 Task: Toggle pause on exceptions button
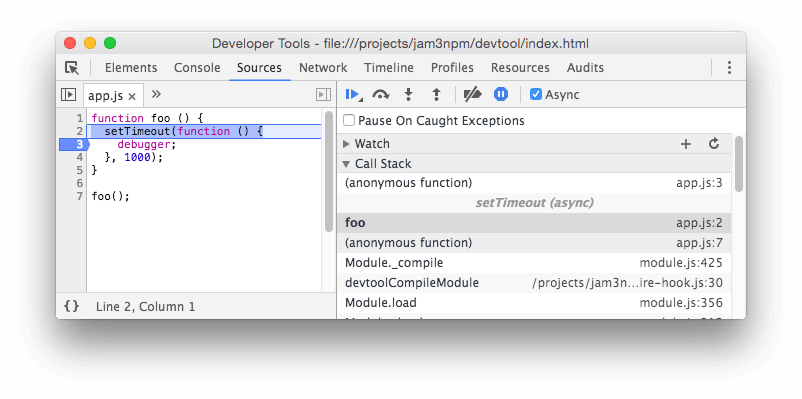[501, 94]
